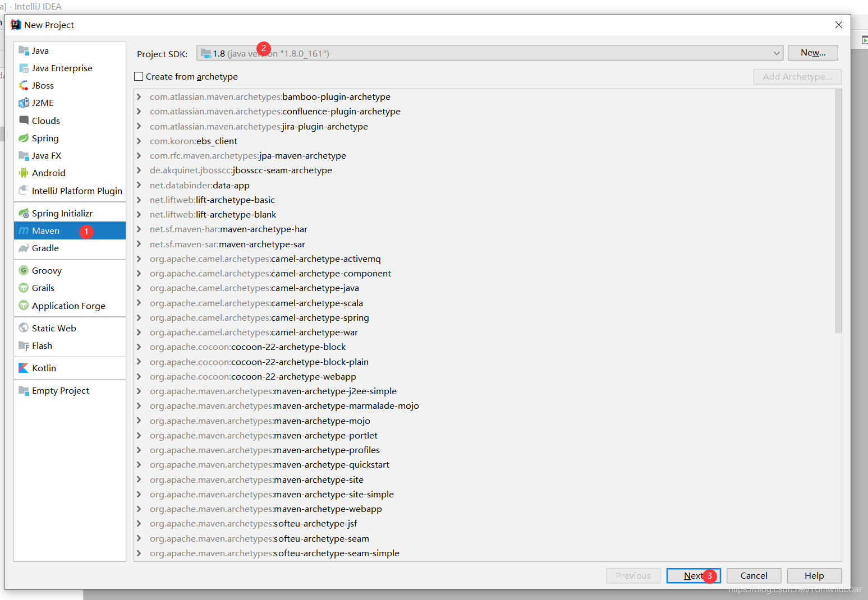This screenshot has height=600, width=868.
Task: Select jbosscc-seam-archetype row
Action: pos(484,170)
